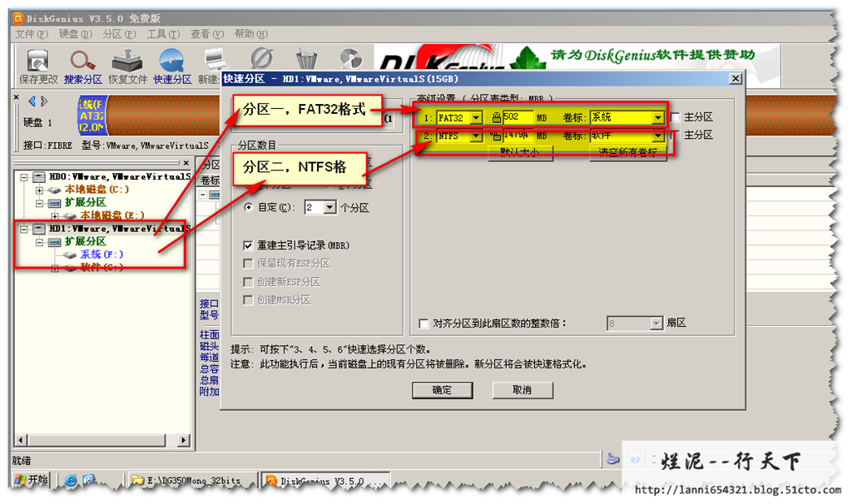The height and width of the screenshot is (504, 852).
Task: Check the 对齐分区到此扇区数的整数倍 option
Action: pos(424,323)
